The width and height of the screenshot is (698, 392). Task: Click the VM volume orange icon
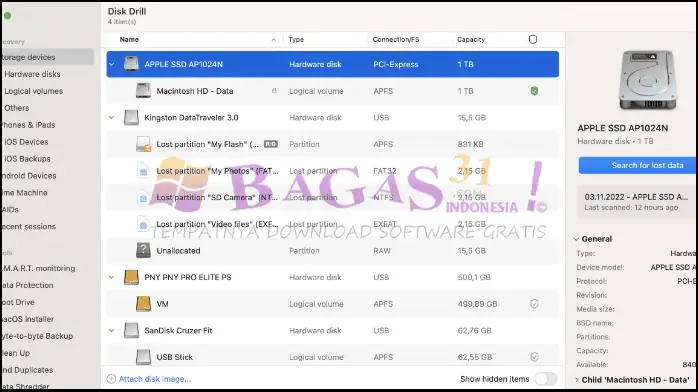pyautogui.click(x=143, y=304)
